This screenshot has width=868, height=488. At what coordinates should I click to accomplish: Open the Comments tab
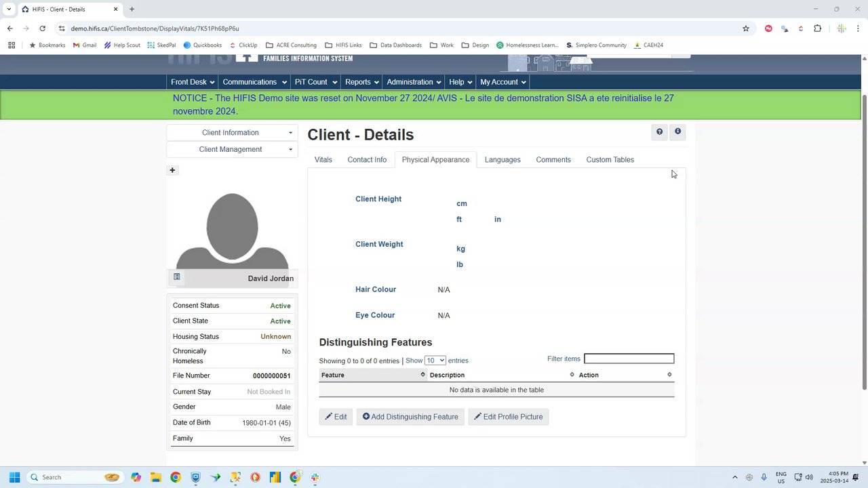[x=553, y=160]
